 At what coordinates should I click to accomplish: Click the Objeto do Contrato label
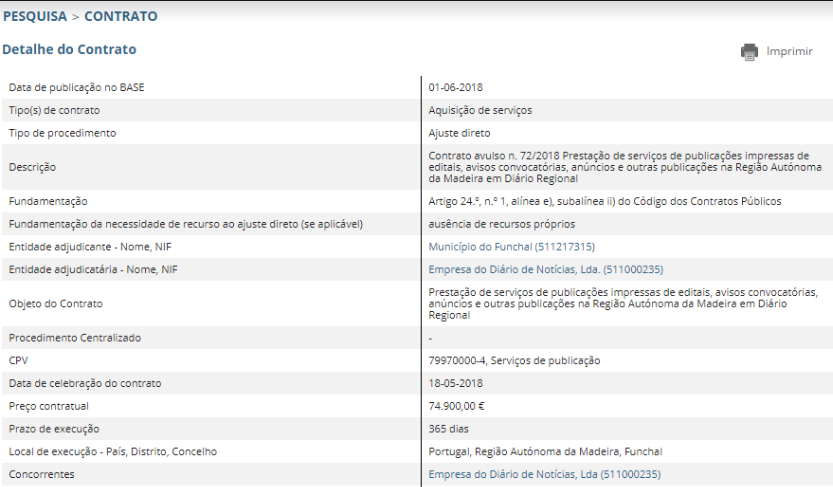[x=56, y=304]
